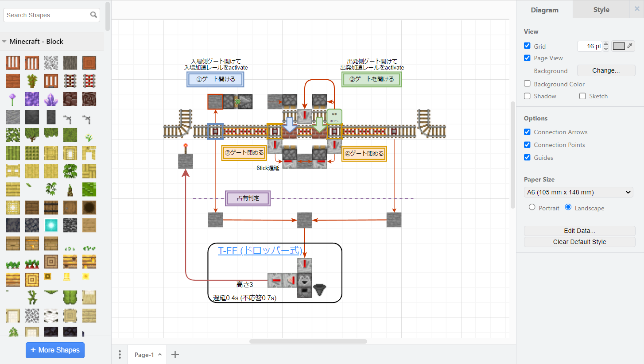Add a new page with the plus icon

pyautogui.click(x=175, y=354)
